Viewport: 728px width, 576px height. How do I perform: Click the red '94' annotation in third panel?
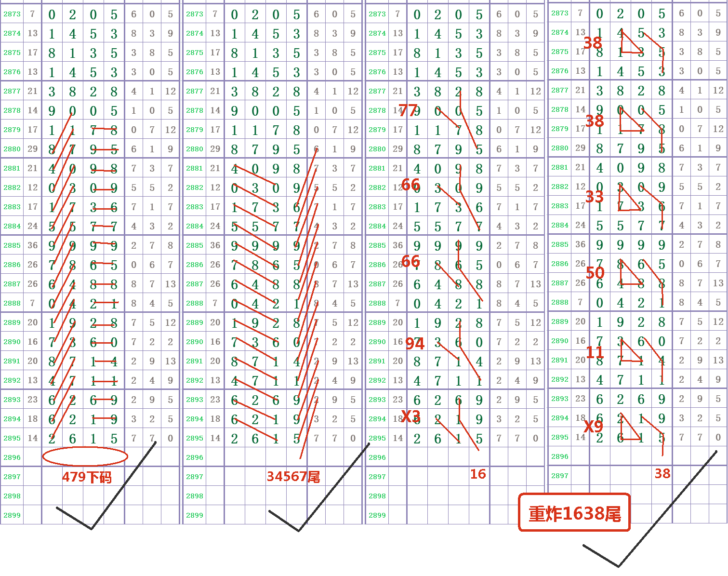pyautogui.click(x=414, y=343)
